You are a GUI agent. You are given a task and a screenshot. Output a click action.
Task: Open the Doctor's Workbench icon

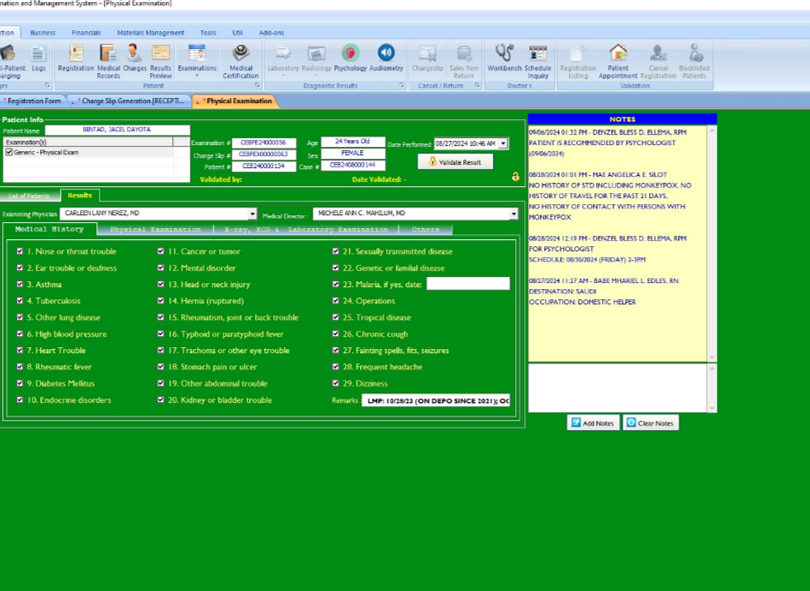[x=504, y=58]
